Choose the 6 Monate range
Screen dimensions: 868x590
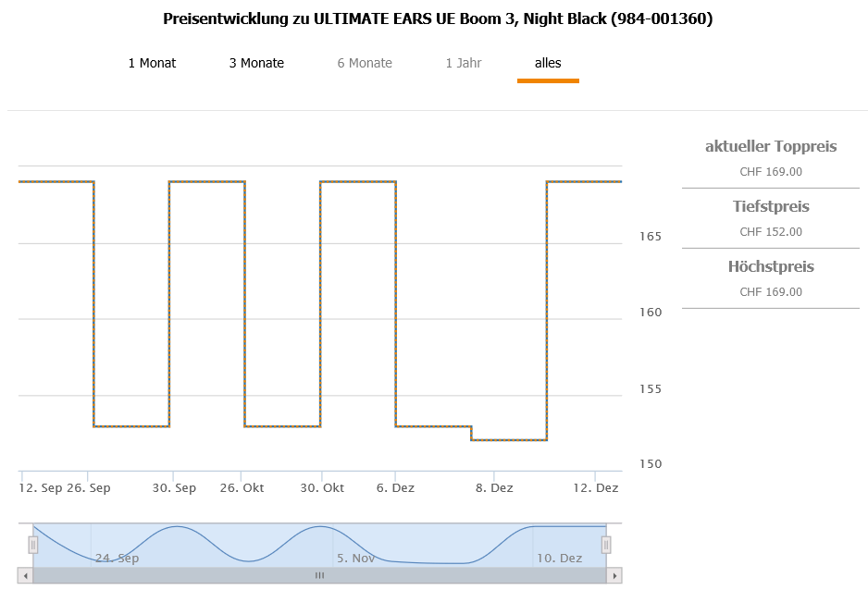click(x=365, y=63)
